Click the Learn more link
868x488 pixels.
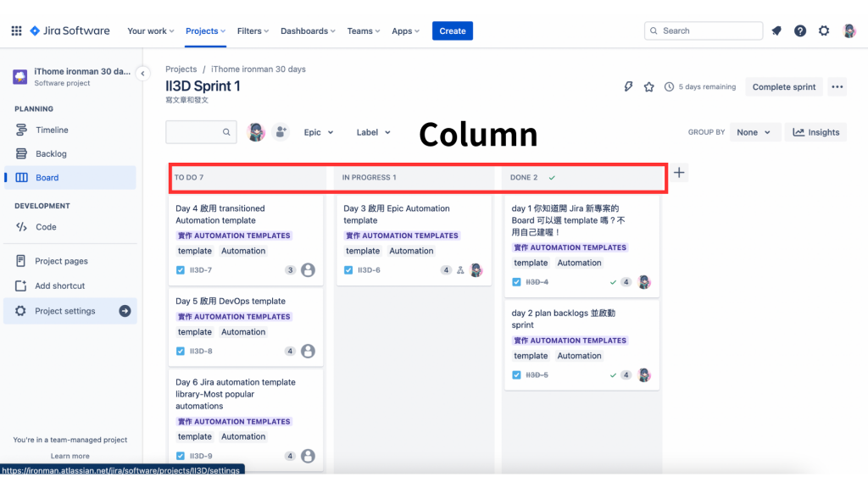tap(70, 456)
